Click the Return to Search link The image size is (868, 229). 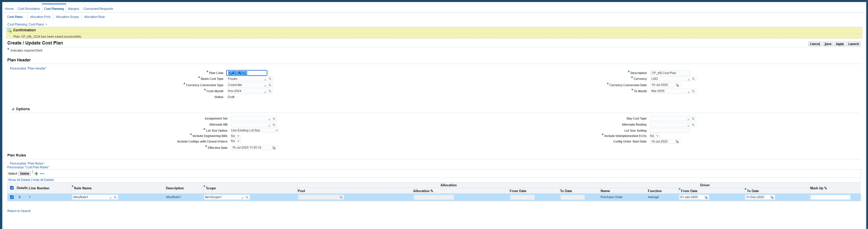[x=19, y=211]
